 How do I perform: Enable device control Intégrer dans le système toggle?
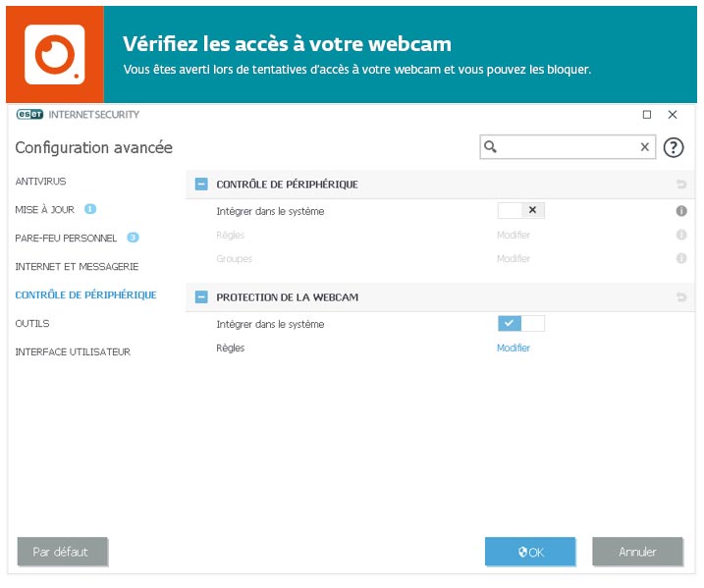click(520, 210)
